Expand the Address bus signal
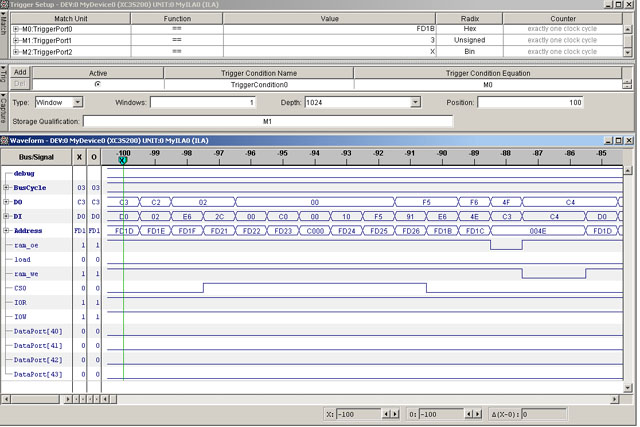This screenshot has height=427, width=640. (7, 231)
